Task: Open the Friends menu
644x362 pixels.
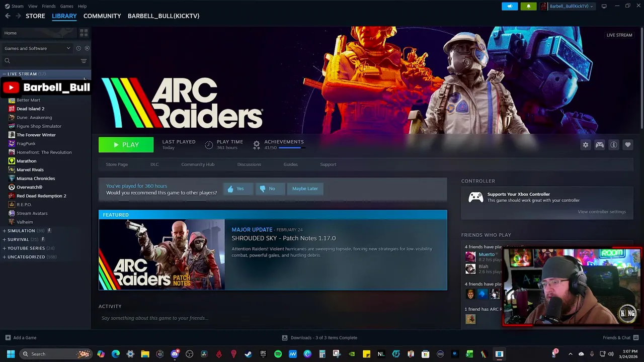Action: click(49, 6)
